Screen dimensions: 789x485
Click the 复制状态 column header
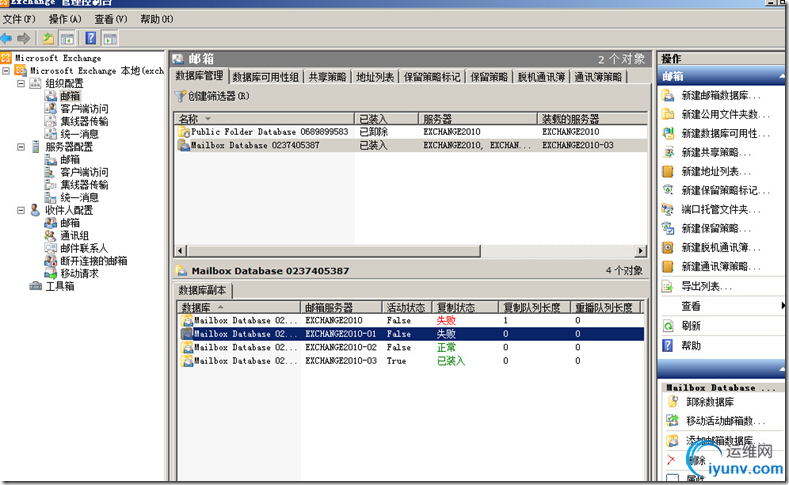click(465, 307)
